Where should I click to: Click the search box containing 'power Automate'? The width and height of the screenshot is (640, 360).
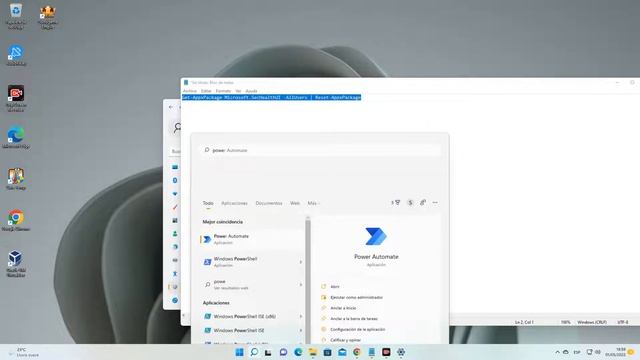320,150
